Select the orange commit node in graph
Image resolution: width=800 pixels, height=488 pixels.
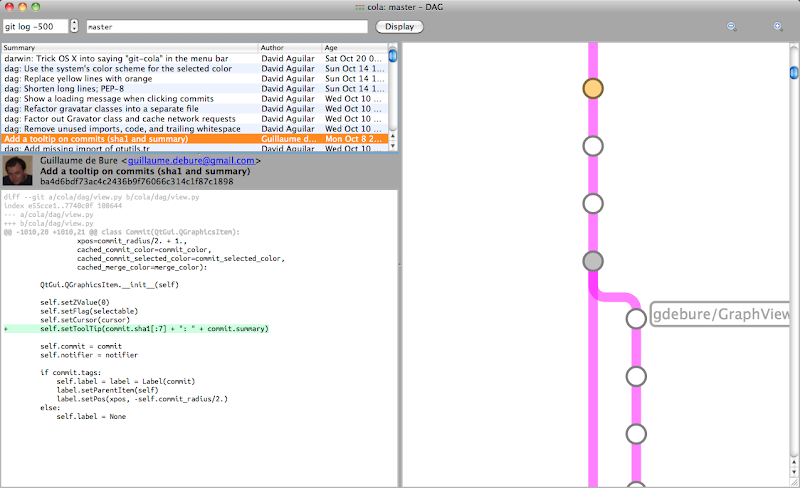[593, 88]
